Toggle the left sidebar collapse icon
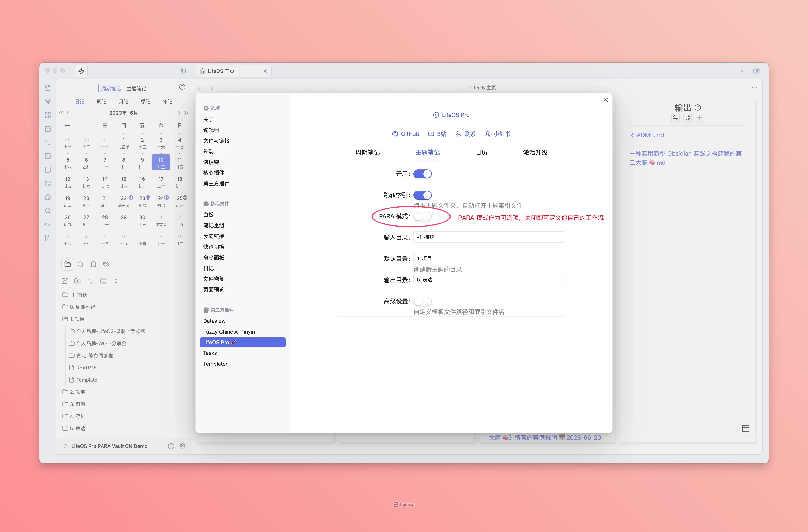This screenshot has height=532, width=808. [183, 71]
